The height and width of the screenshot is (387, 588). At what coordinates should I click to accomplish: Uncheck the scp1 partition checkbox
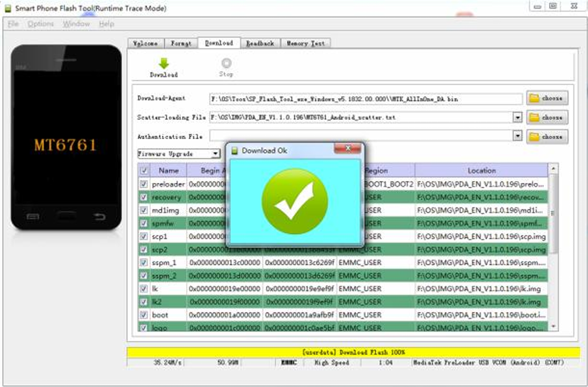click(x=143, y=236)
